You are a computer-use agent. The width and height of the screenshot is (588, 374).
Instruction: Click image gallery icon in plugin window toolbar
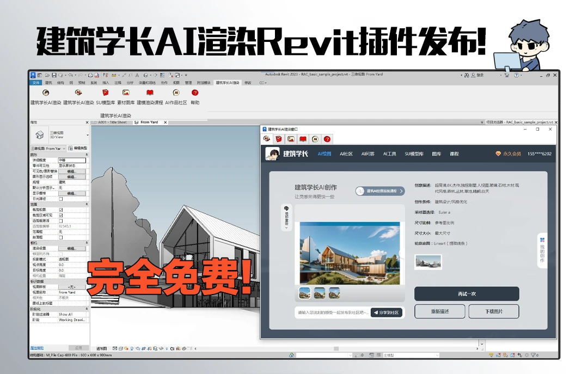click(291, 139)
